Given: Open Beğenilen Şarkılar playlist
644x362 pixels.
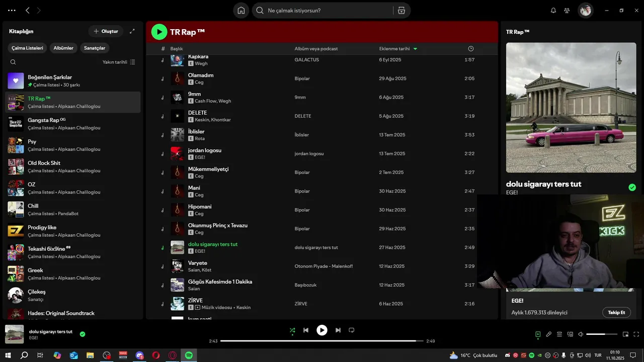Looking at the screenshot, I should point(73,80).
